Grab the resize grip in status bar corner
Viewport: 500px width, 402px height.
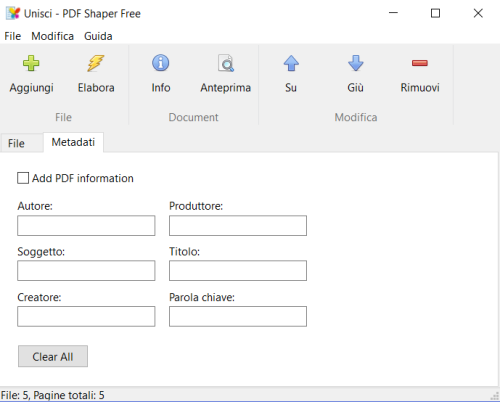point(495,396)
